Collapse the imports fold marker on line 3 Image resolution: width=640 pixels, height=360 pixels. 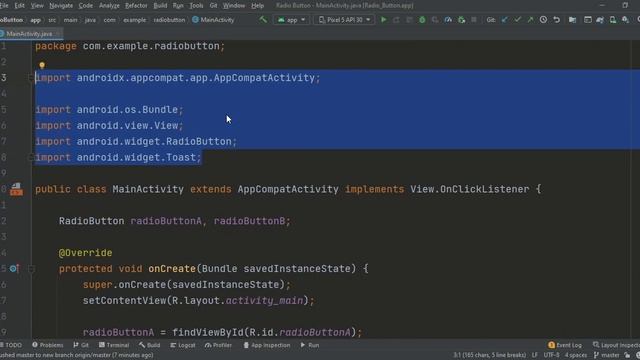point(31,78)
